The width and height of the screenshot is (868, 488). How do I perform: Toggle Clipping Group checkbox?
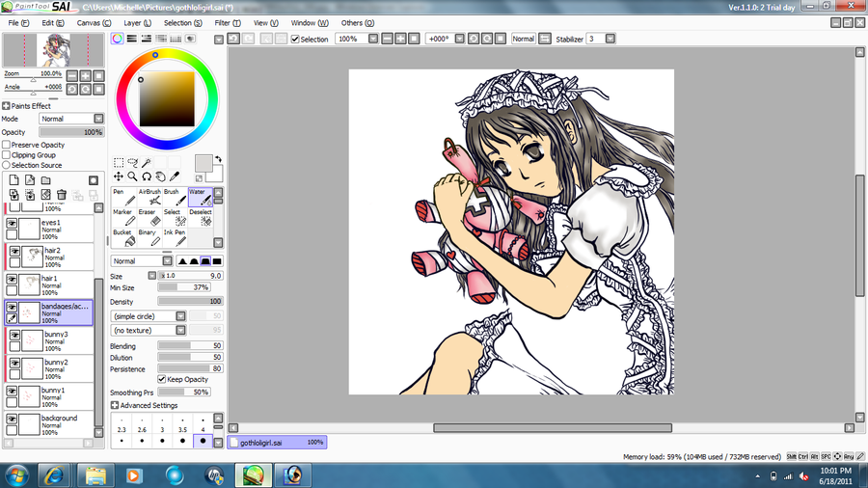pyautogui.click(x=7, y=155)
